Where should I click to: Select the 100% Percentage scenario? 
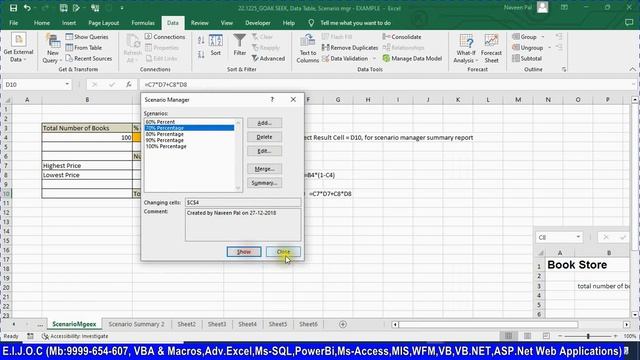(189, 147)
